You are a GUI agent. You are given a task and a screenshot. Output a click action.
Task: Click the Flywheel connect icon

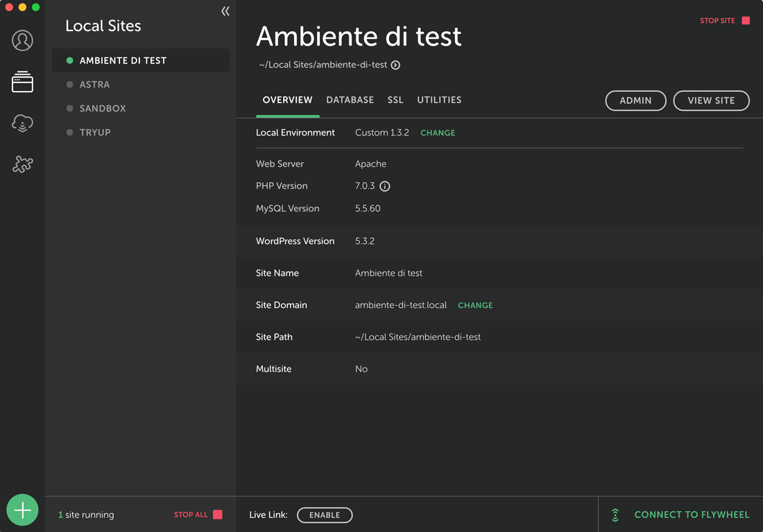615,515
